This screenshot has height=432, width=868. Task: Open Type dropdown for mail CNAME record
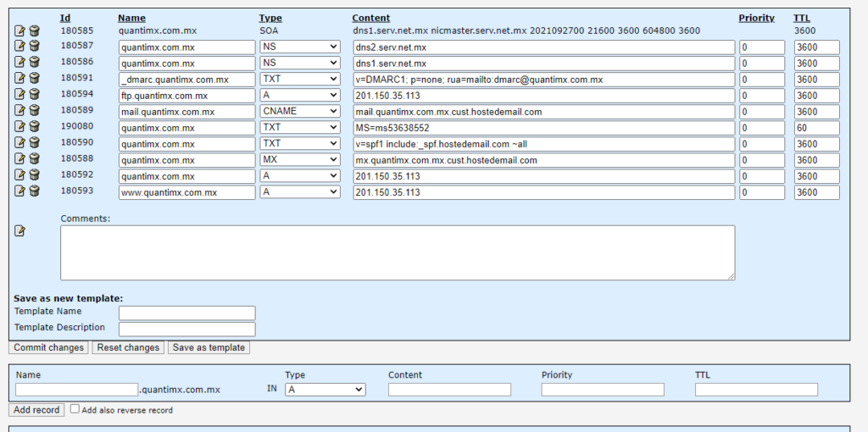pos(300,112)
